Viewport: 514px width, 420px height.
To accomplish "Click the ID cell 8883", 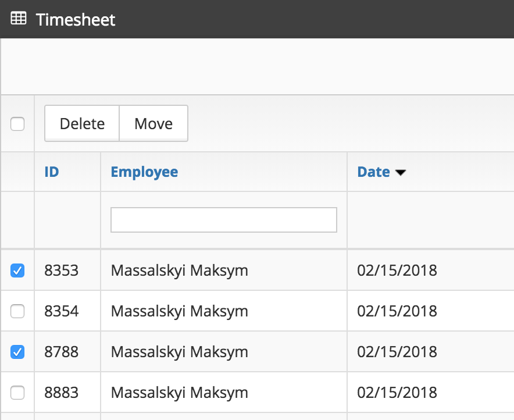I will (61, 393).
